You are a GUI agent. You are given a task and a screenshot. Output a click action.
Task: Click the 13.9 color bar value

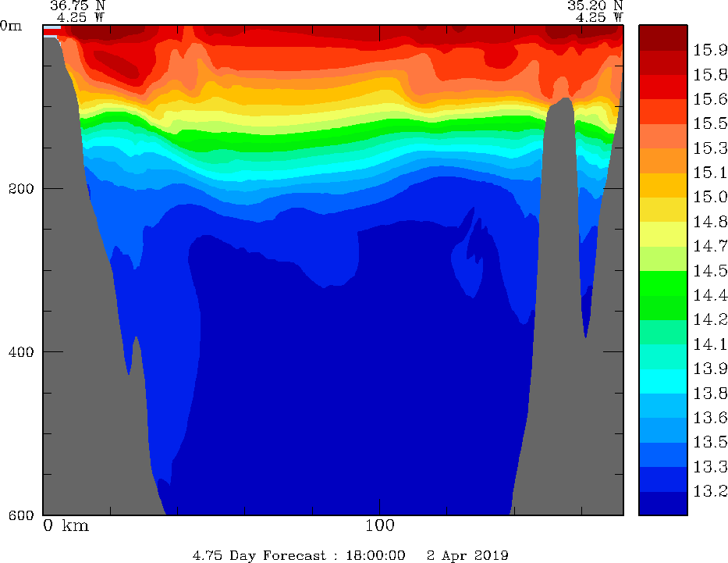coord(710,369)
